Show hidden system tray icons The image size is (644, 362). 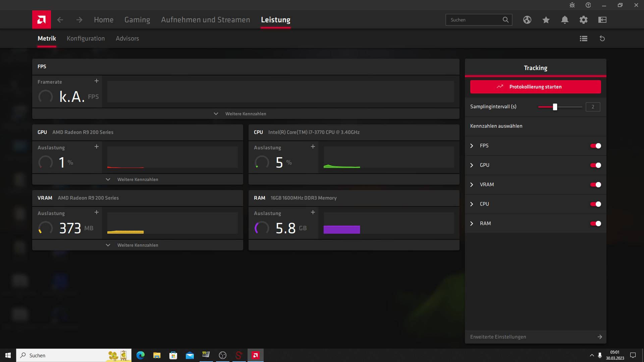pos(592,355)
